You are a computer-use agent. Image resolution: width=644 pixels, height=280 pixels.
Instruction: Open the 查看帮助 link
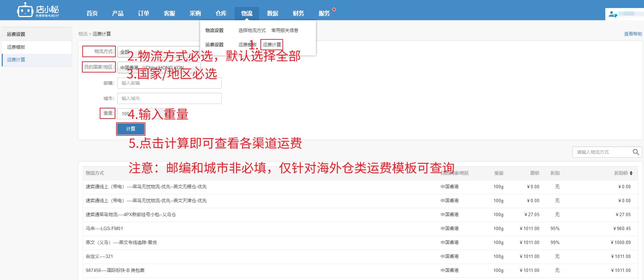click(x=632, y=34)
